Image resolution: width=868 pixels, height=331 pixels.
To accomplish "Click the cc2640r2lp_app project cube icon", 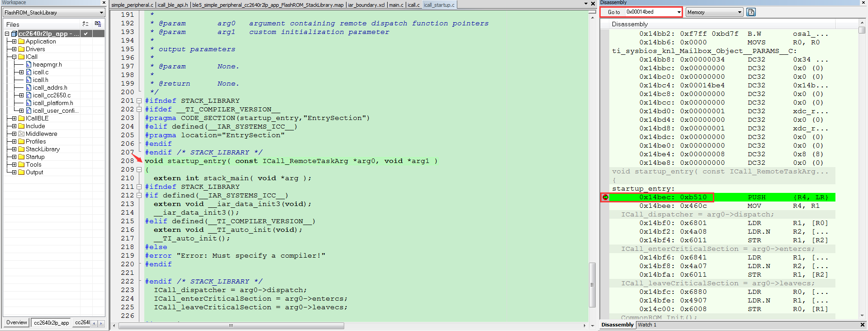I will [14, 34].
